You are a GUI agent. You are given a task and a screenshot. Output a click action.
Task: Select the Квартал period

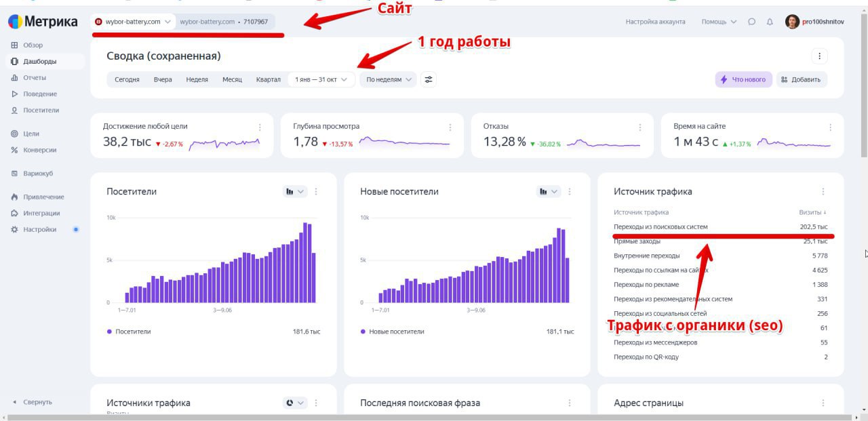268,79
